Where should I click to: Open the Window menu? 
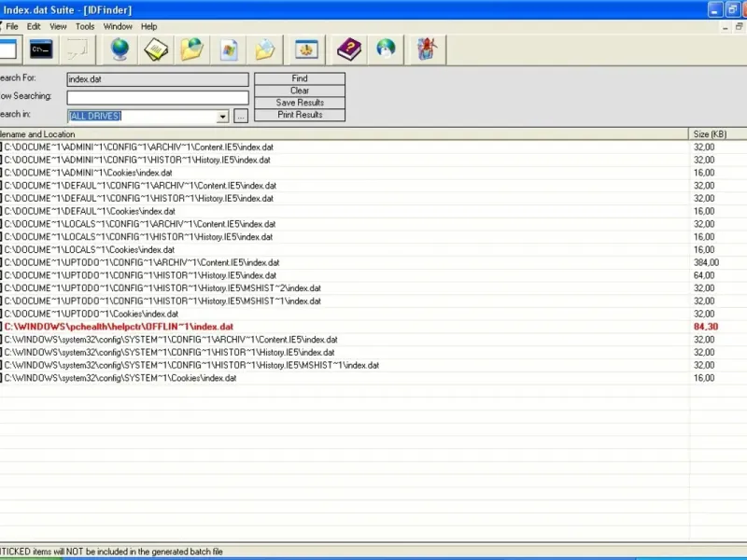click(118, 27)
